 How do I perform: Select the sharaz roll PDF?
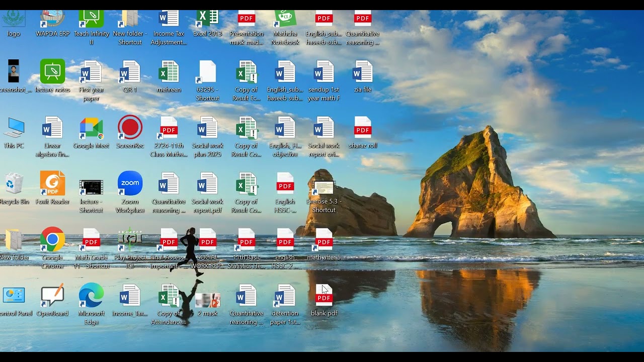coord(363,132)
